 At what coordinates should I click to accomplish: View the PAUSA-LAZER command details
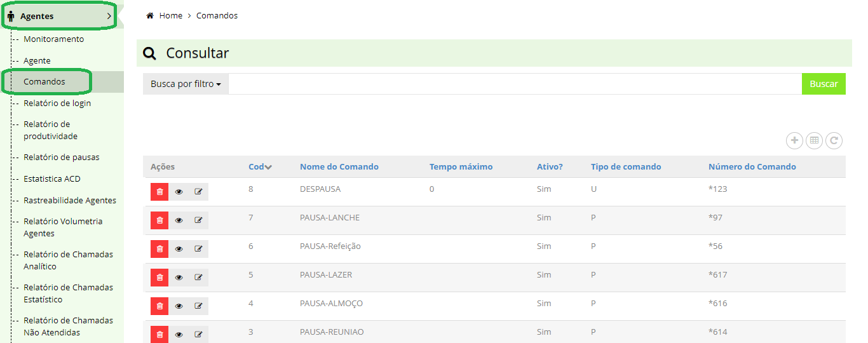click(x=179, y=278)
